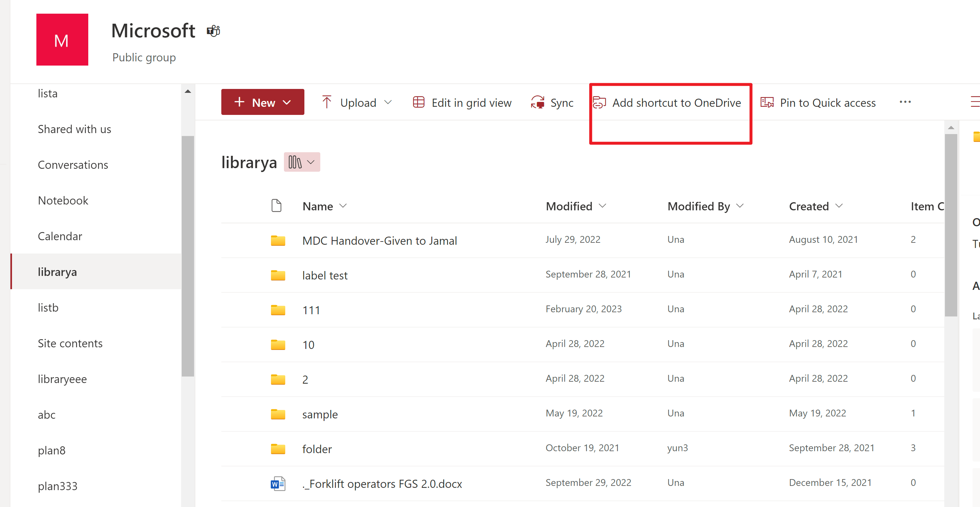Click the Edit in grid view icon
Screen dimensions: 980x507
pyautogui.click(x=419, y=102)
